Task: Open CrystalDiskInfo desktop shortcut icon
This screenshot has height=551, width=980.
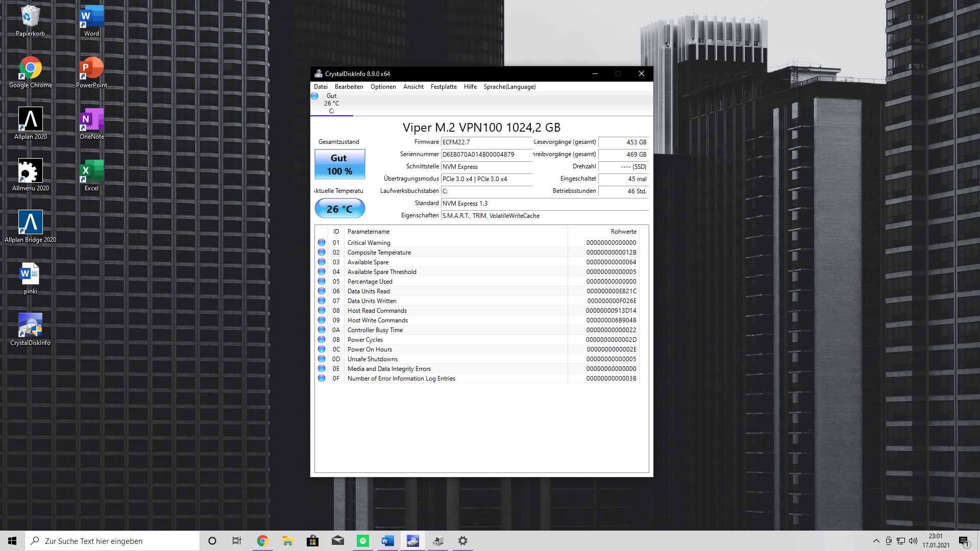Action: [30, 325]
